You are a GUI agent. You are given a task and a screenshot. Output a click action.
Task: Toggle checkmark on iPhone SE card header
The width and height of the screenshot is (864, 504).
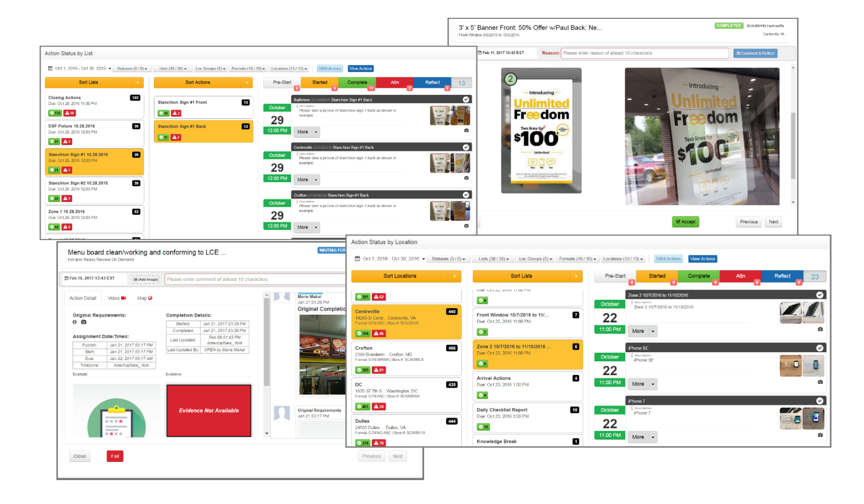[820, 348]
